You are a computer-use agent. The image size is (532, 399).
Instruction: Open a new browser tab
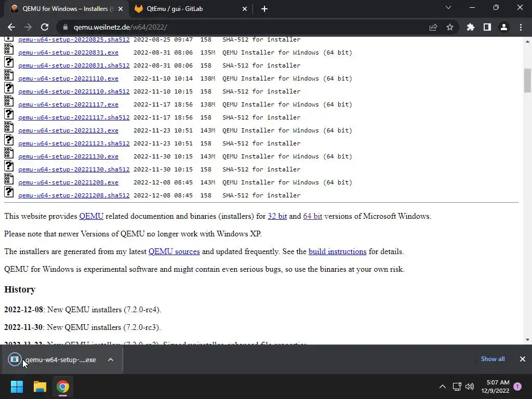click(x=264, y=9)
